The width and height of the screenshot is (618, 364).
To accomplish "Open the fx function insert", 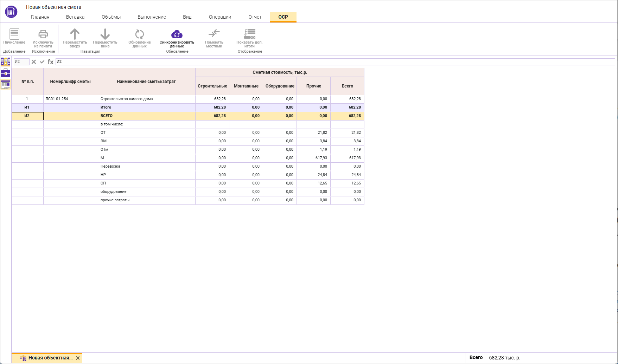I will [x=51, y=62].
